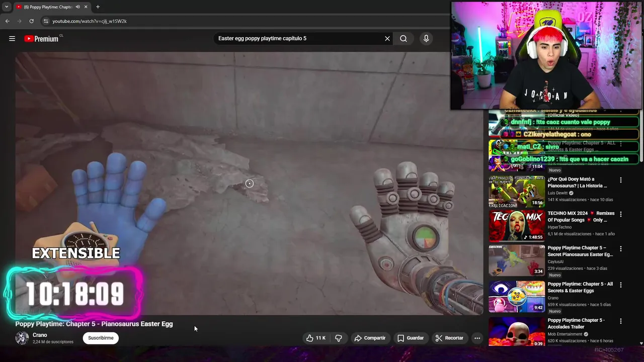The height and width of the screenshot is (362, 644).
Task: Open options menu for All Secrets video
Action: (x=621, y=285)
